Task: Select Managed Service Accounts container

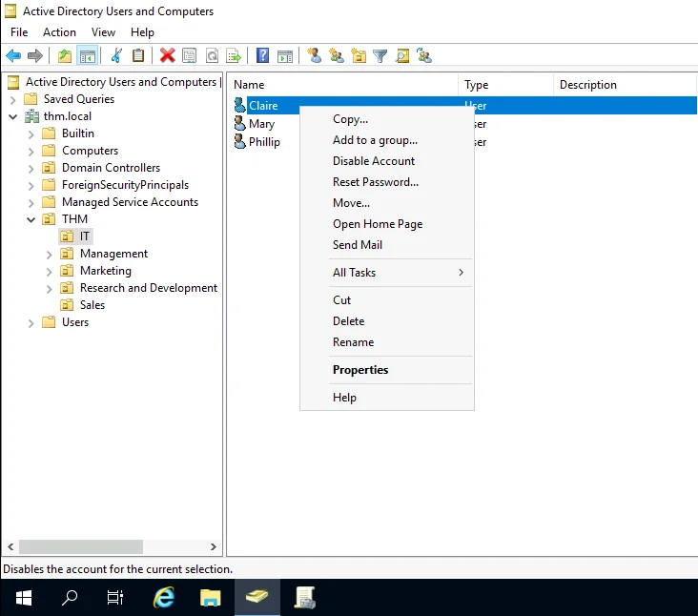Action: 130,202
